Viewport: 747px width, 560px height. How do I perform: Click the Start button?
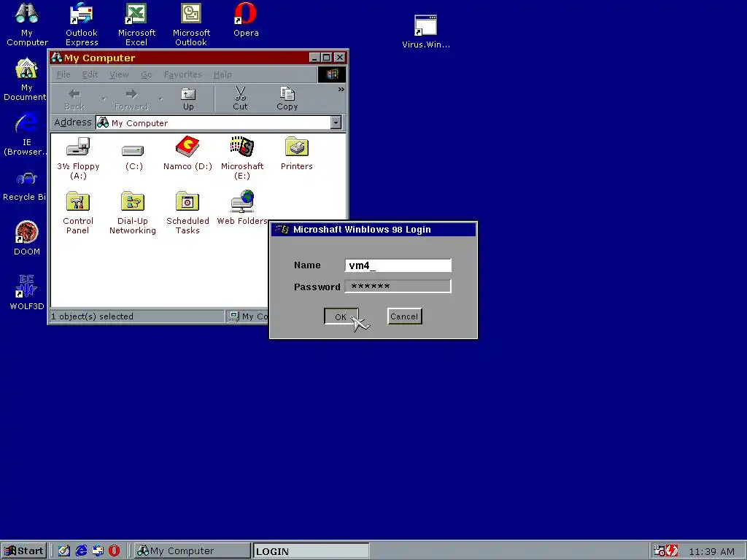pyautogui.click(x=24, y=551)
